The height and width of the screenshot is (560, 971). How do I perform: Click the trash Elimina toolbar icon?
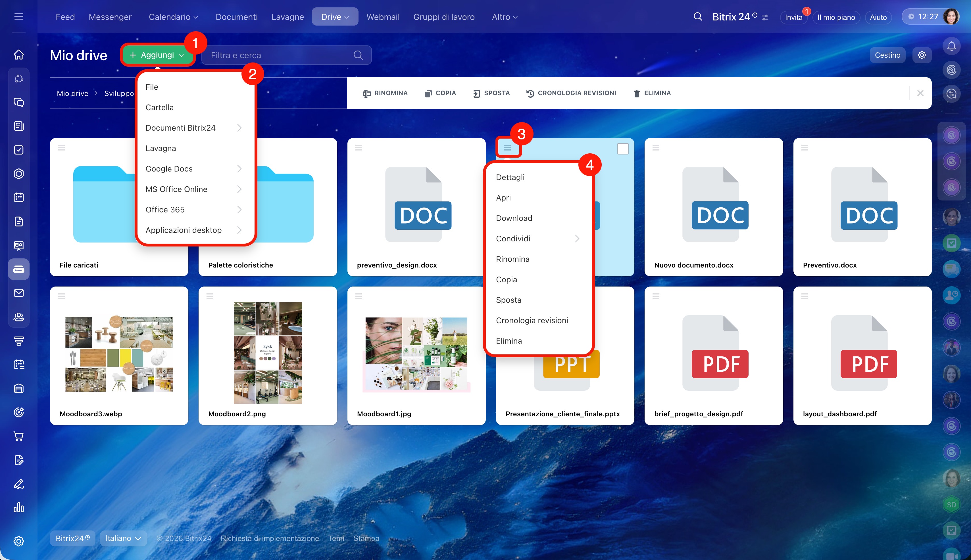click(x=637, y=93)
